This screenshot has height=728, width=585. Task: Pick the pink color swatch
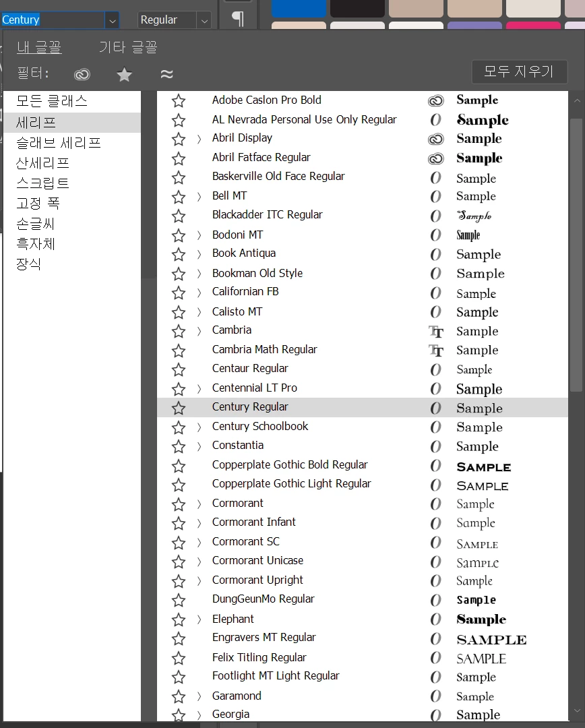click(x=533, y=26)
